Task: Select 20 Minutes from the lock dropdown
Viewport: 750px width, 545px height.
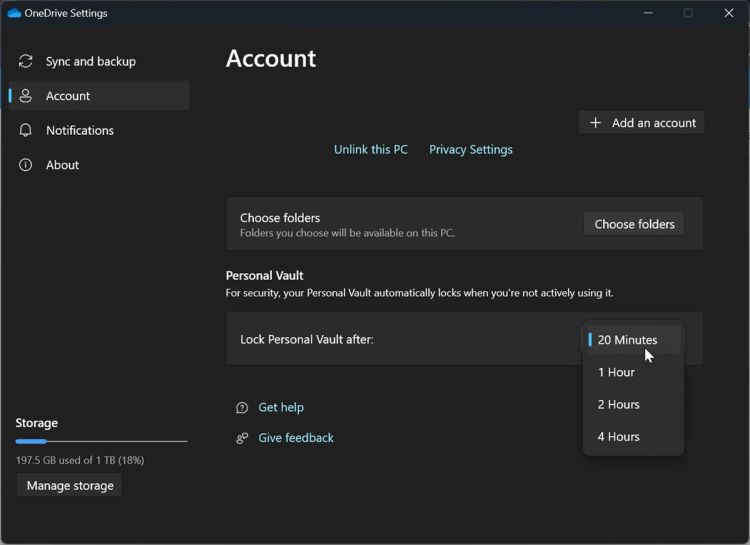Action: point(628,340)
